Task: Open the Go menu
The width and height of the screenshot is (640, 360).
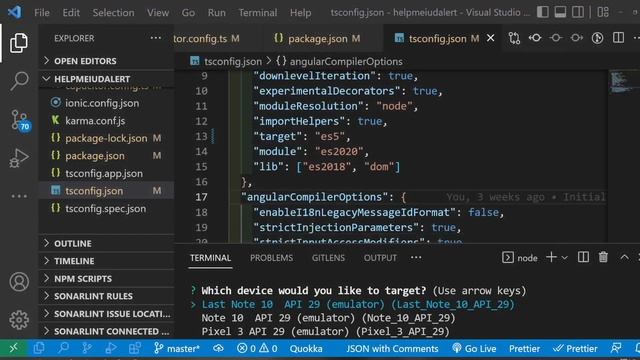Action: [188, 13]
